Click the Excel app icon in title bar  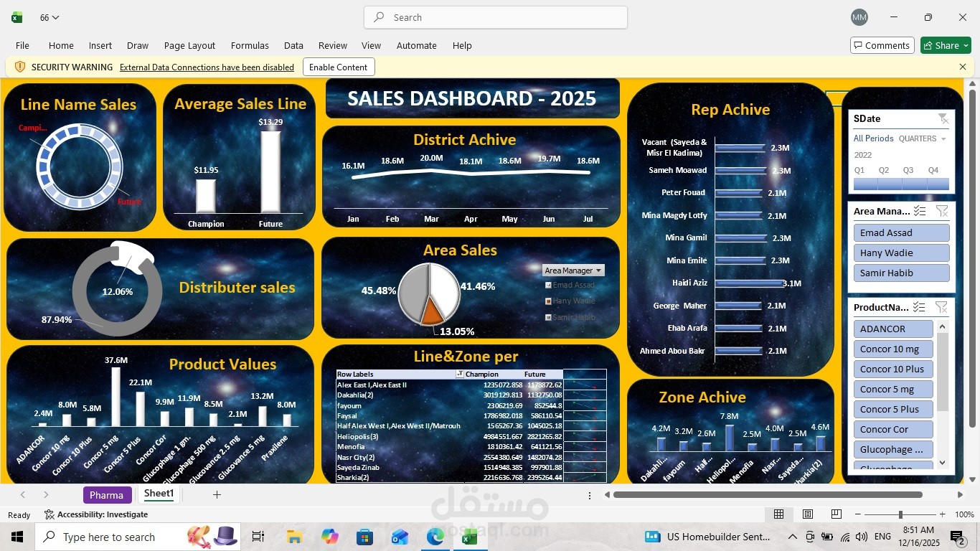(17, 17)
